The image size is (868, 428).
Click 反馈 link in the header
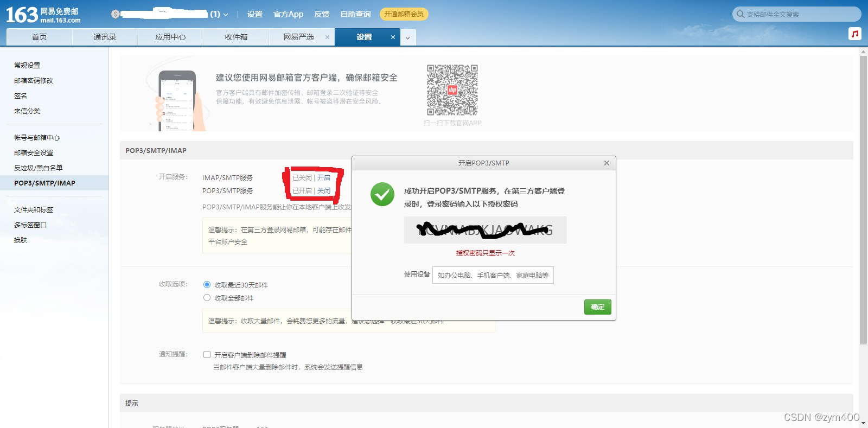click(x=322, y=14)
